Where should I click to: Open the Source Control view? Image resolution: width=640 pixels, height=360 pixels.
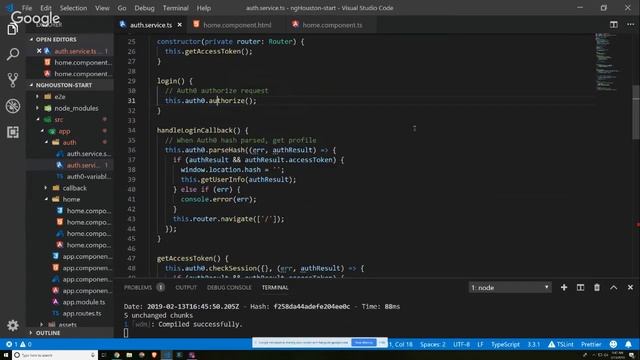coord(13,80)
